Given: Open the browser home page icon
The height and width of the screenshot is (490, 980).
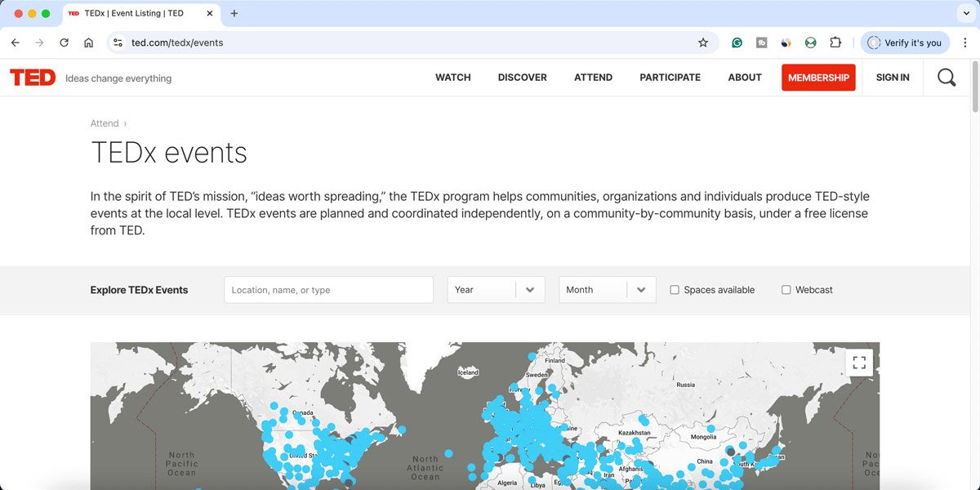Looking at the screenshot, I should pyautogui.click(x=88, y=42).
